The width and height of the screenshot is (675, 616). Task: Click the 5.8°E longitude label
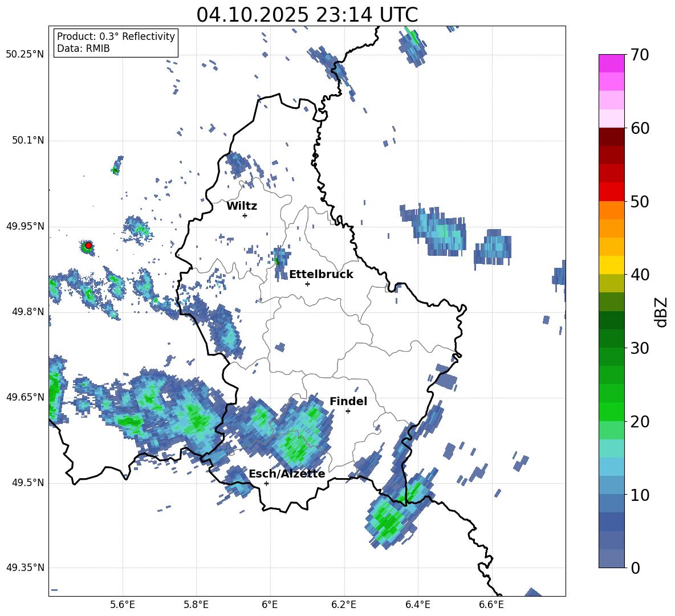tap(196, 605)
